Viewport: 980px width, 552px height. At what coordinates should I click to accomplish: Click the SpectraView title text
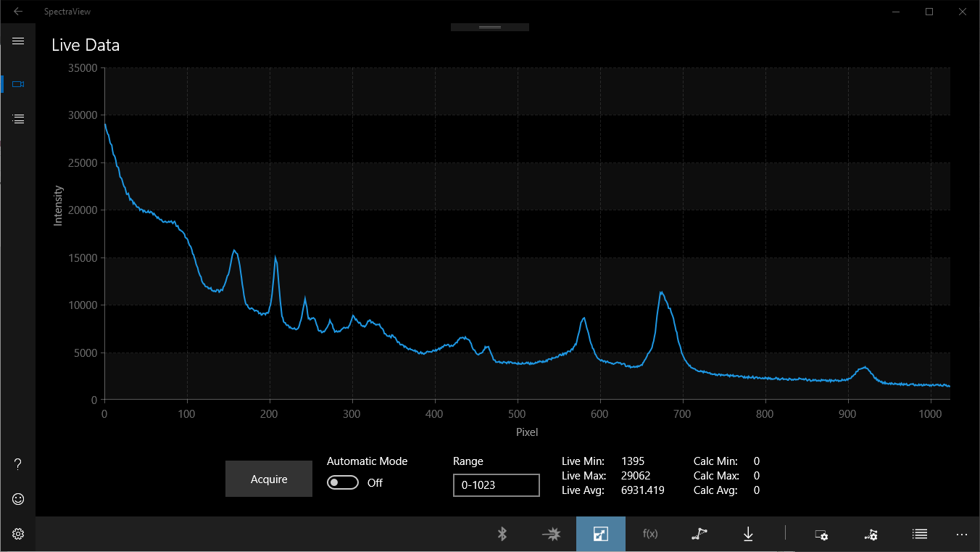coord(67,12)
